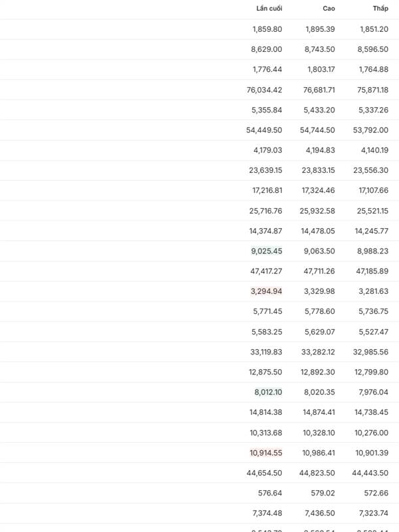Select the low value 47,185.89

point(372,271)
